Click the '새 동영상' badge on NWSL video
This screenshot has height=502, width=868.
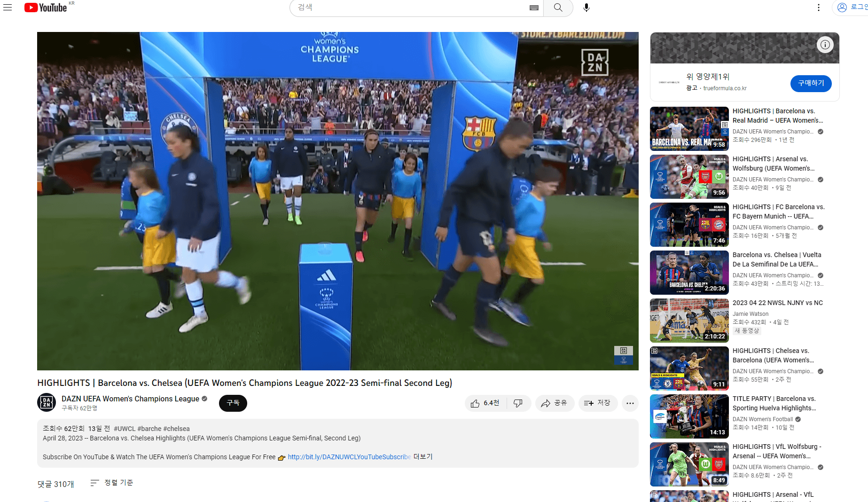point(747,331)
